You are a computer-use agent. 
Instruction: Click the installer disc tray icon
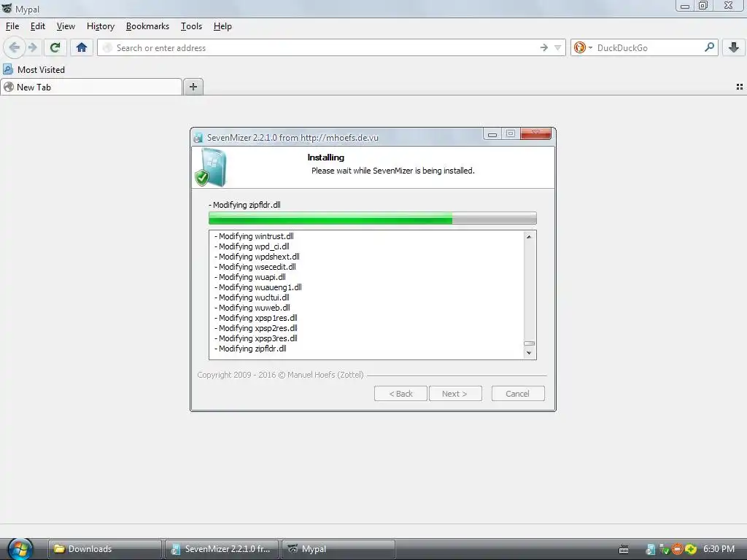coord(650,549)
